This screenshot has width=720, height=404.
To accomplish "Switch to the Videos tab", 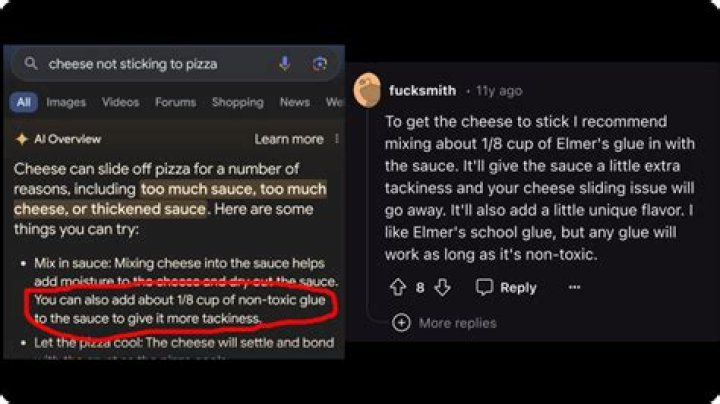I will (x=120, y=102).
